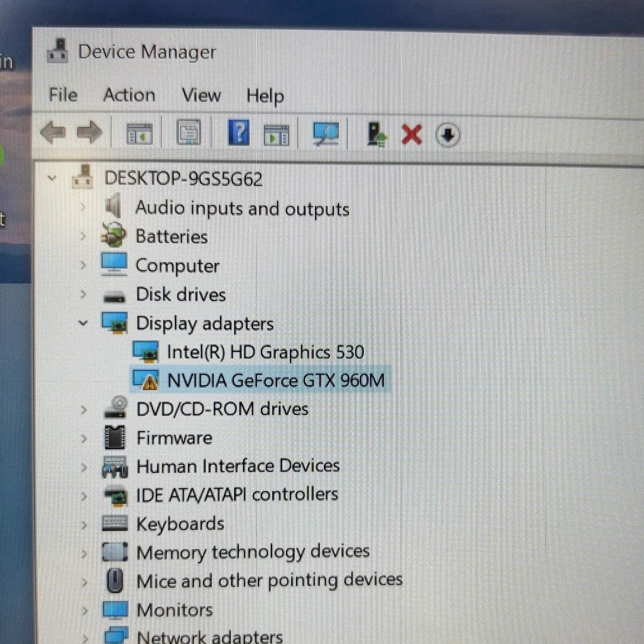This screenshot has width=644, height=644.
Task: Click the Disable device down-arrow icon
Action: (x=448, y=135)
